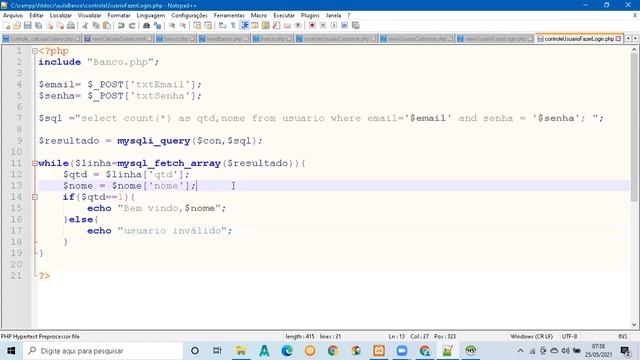Image resolution: width=640 pixels, height=360 pixels.
Task: Click the taskbar search box
Action: (x=102, y=351)
